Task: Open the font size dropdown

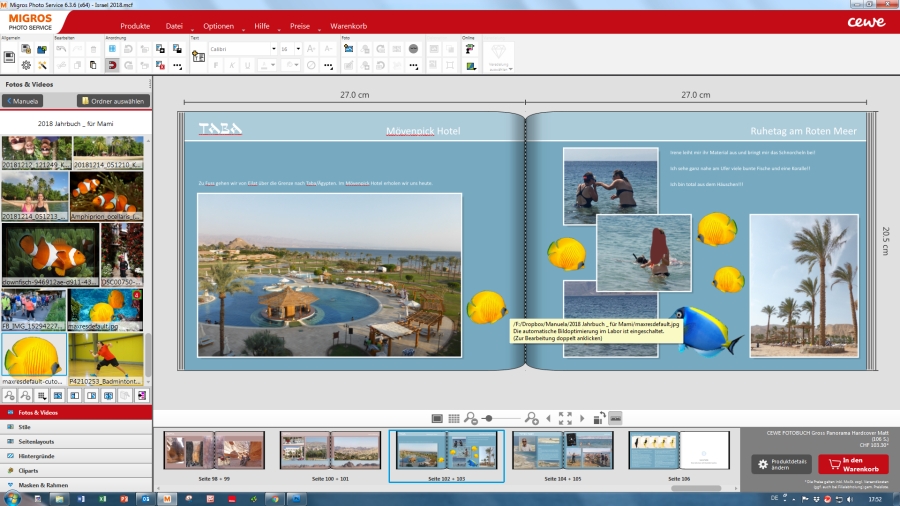Action: 290,48
